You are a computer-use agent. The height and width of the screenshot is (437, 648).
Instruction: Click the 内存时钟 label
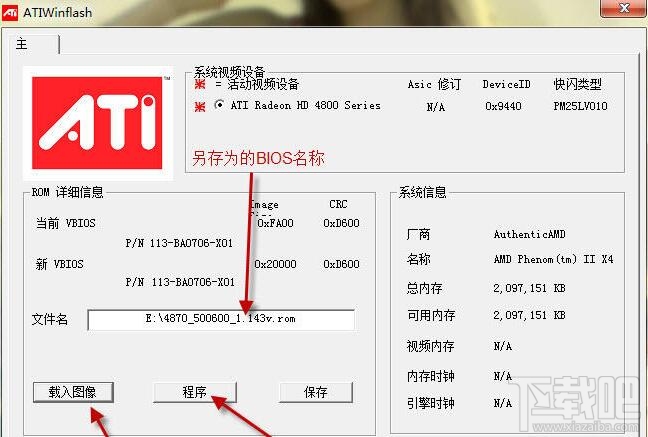coord(430,376)
